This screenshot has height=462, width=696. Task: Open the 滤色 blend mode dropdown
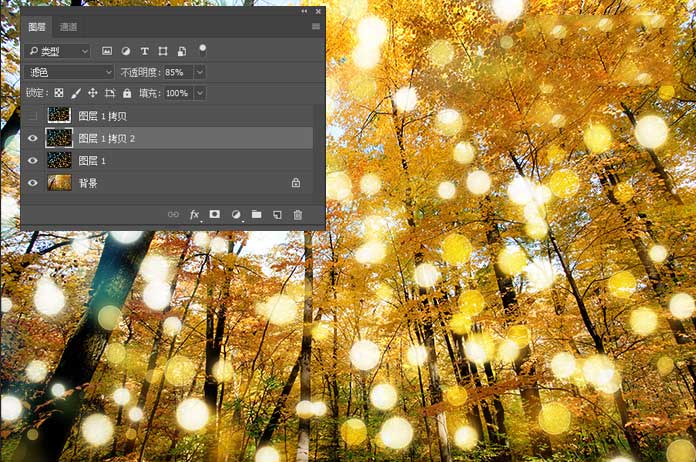70,72
